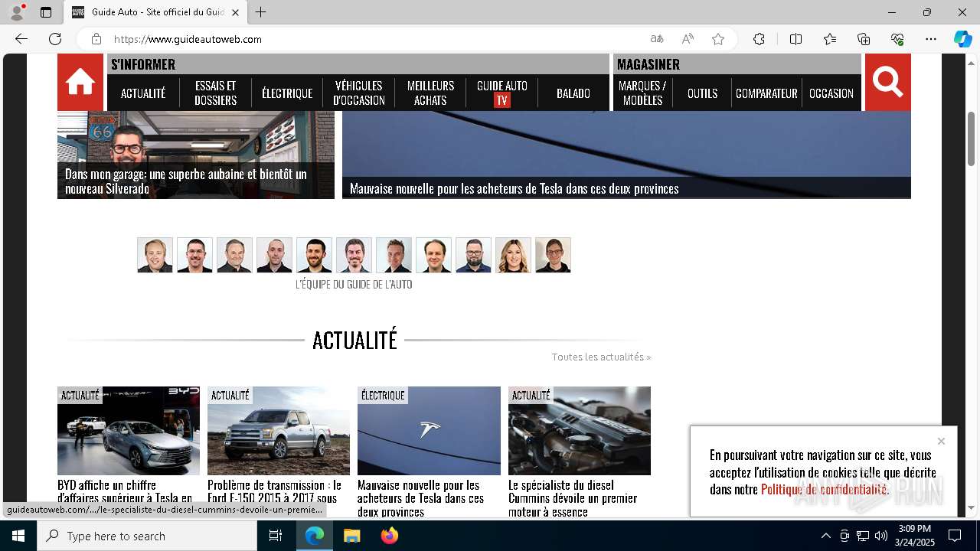
Task: Click the volume speaker tray icon
Action: tap(881, 536)
